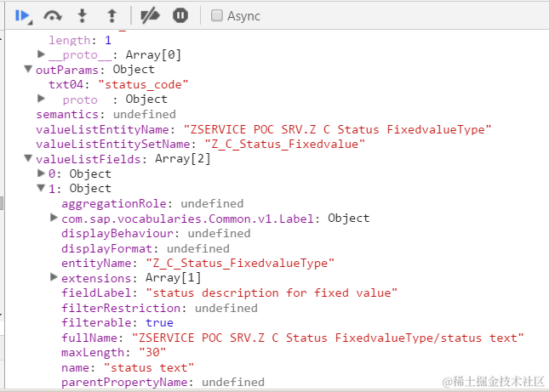549x392 pixels.
Task: Select aggregationRole: undefined row
Action: (x=152, y=203)
